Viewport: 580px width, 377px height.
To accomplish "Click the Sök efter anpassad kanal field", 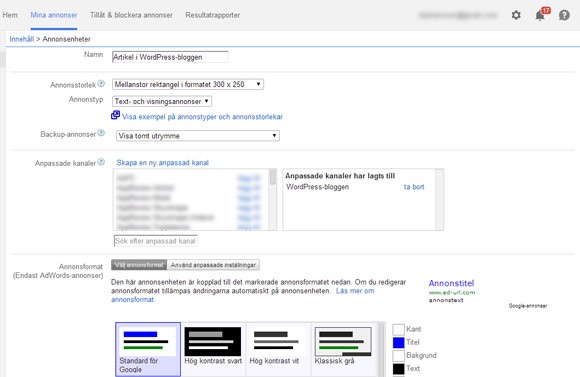I will [155, 241].
